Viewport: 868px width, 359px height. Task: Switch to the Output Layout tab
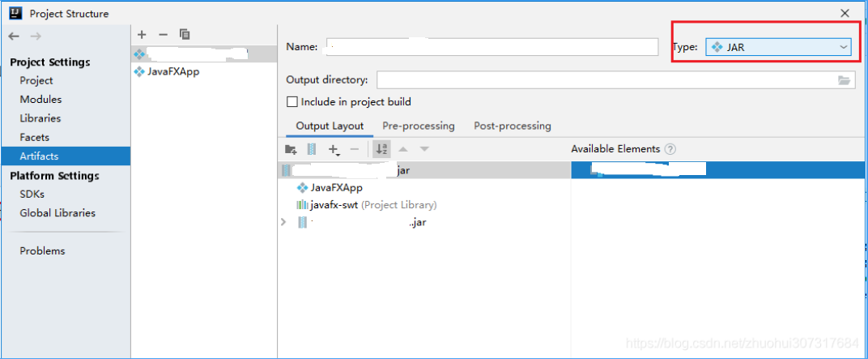coord(330,126)
